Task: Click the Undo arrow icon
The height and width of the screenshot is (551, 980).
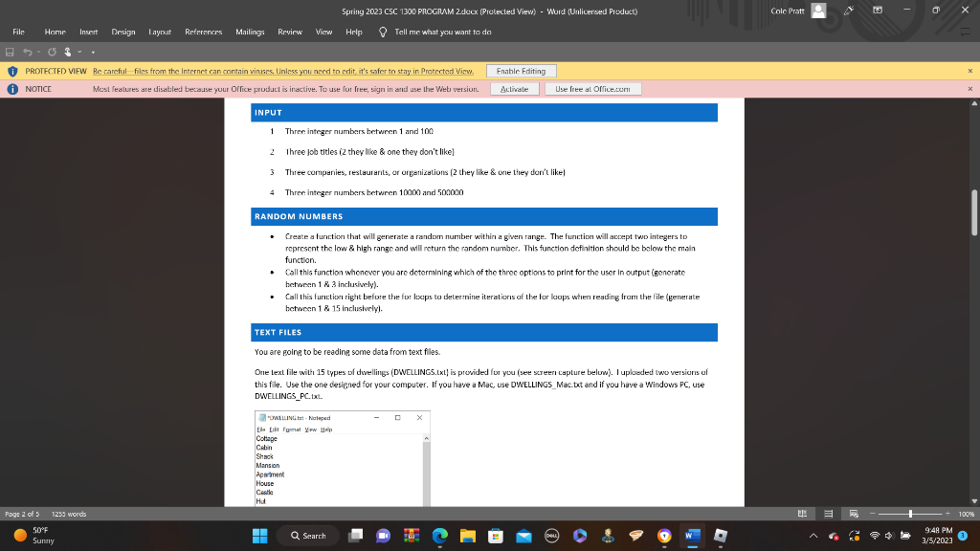Action: [28, 52]
